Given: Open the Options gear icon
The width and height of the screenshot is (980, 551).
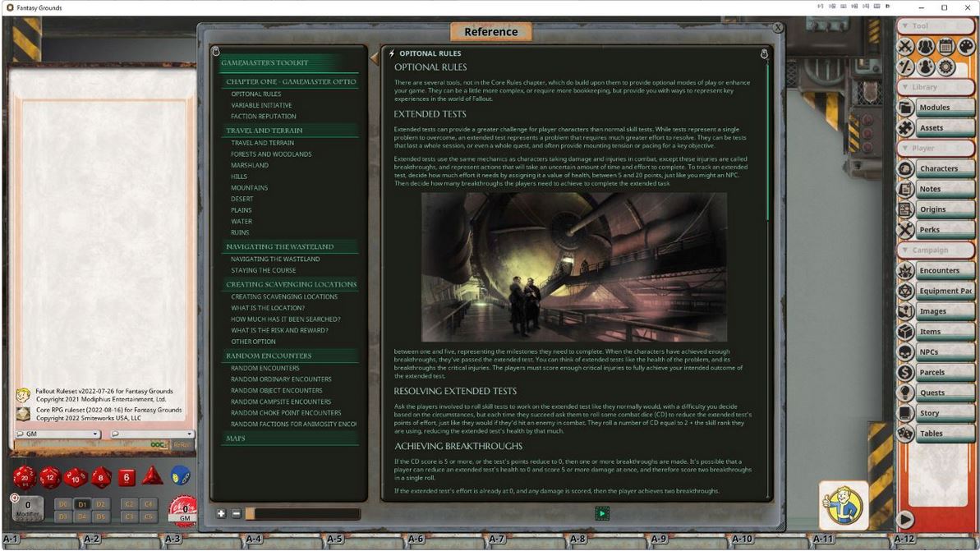Looking at the screenshot, I should click(945, 67).
